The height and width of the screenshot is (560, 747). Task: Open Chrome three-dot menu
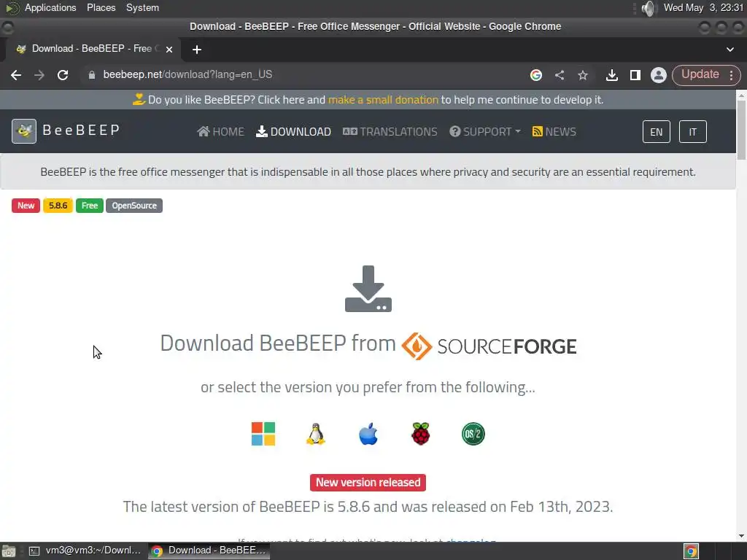point(731,75)
